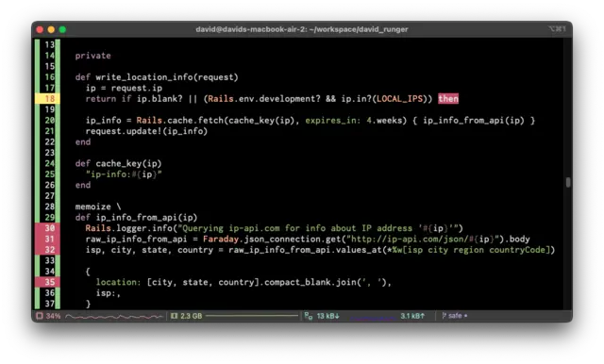Viewport: 604px width, 364px height.
Task: Click the yellow-highlighted line number 18
Action: click(47, 99)
